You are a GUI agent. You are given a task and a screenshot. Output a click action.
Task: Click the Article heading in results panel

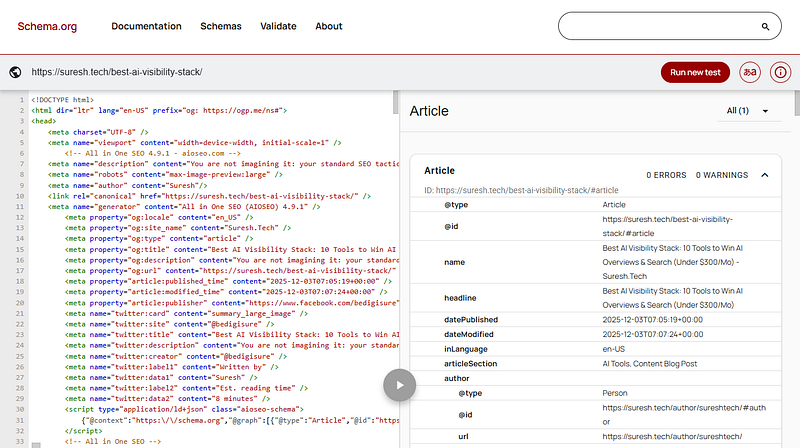[x=429, y=111]
